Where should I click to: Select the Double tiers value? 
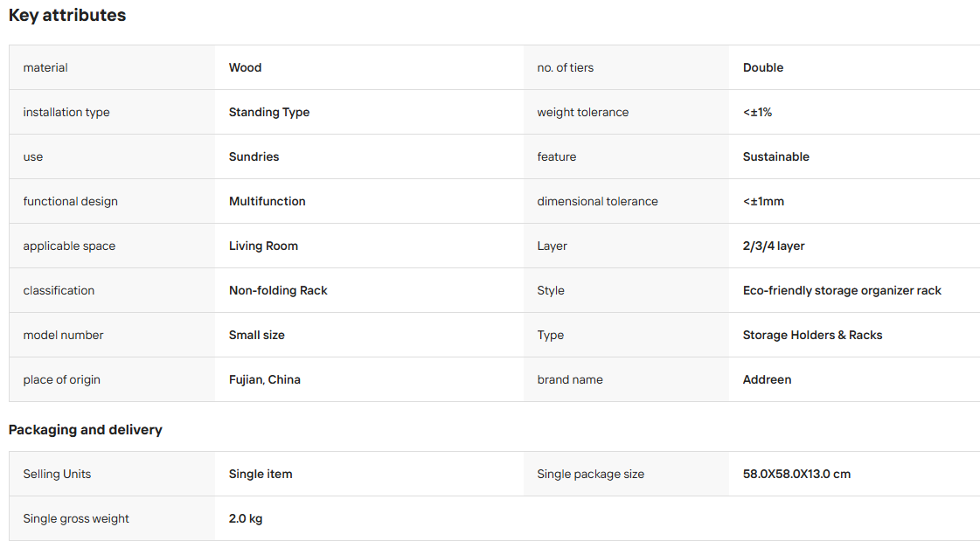pos(763,67)
